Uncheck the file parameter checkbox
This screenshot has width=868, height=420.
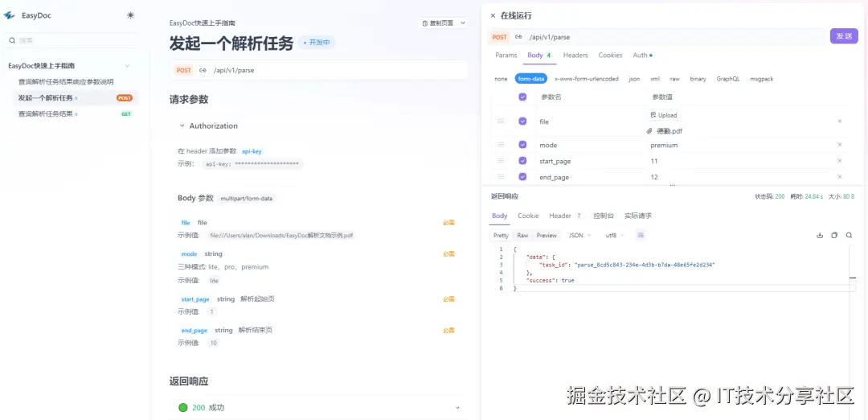[x=522, y=121]
